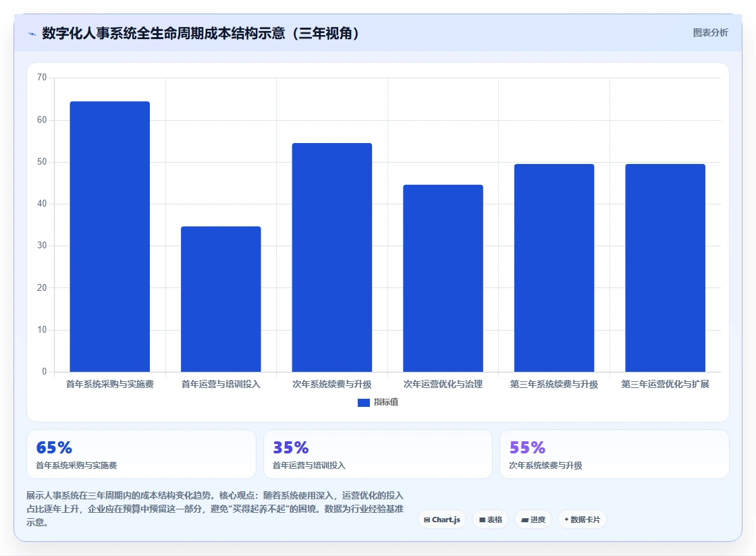756x556 pixels.
Task: Click the 首年系统采购与实施费 axis label
Action: click(x=110, y=384)
